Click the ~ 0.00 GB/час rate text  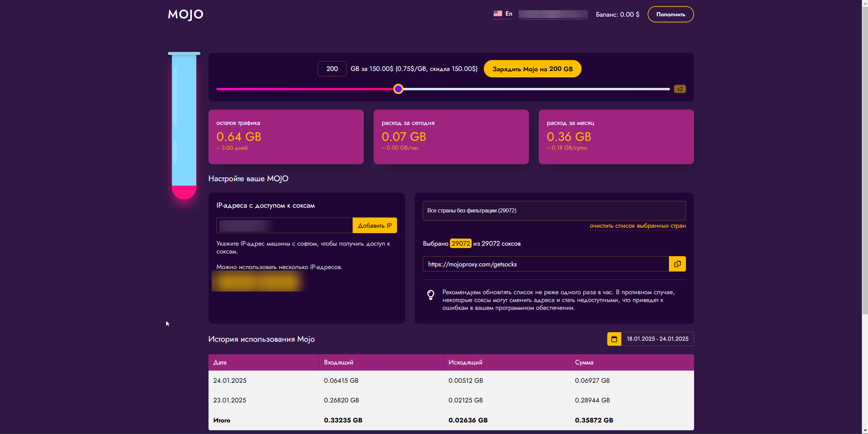click(400, 148)
